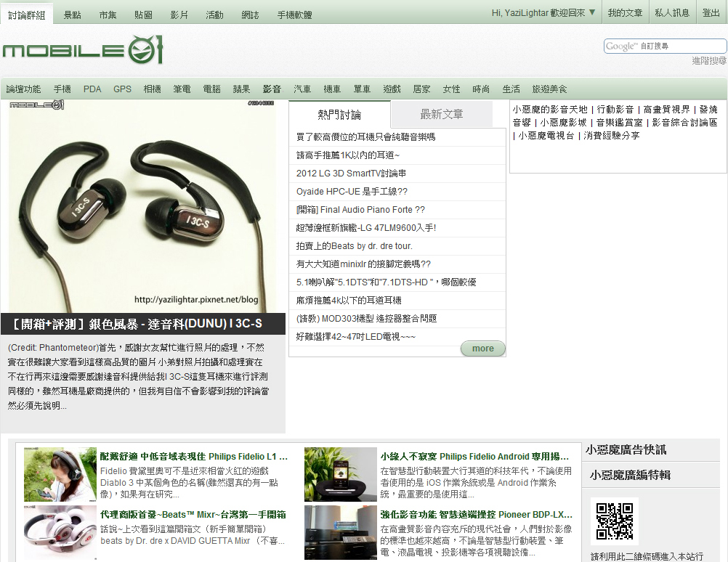Scan the QR code image

coord(615,521)
